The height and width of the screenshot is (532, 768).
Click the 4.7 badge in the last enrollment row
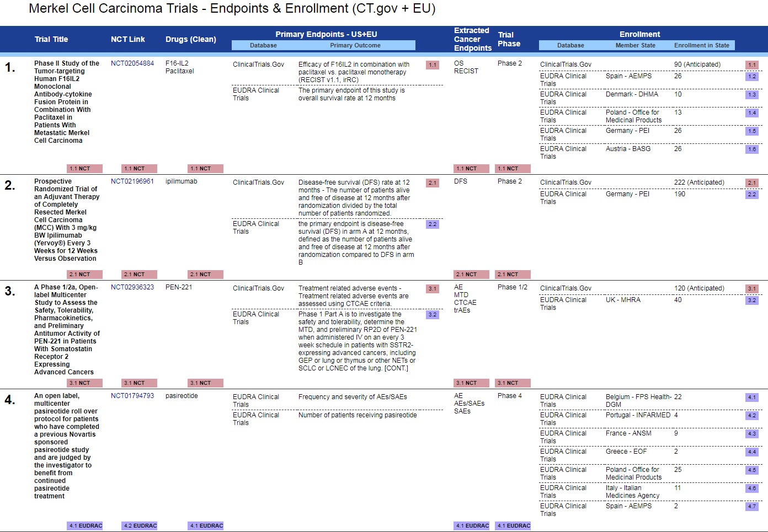(x=751, y=507)
